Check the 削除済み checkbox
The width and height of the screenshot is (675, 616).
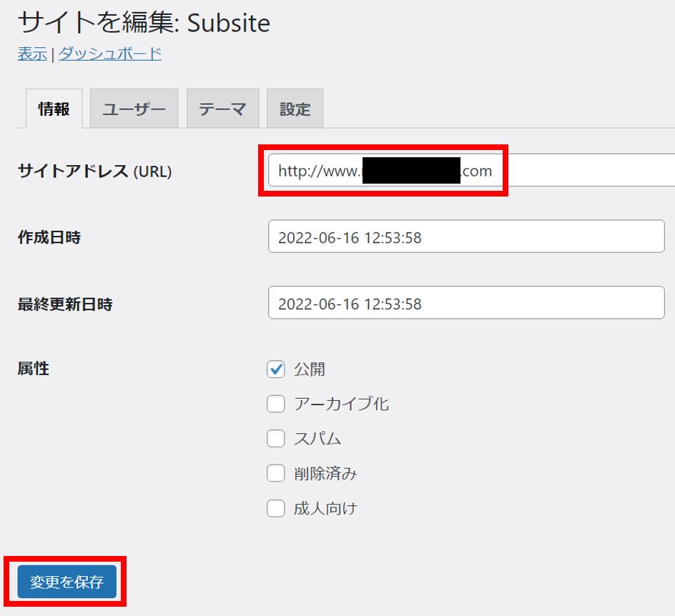[x=276, y=474]
